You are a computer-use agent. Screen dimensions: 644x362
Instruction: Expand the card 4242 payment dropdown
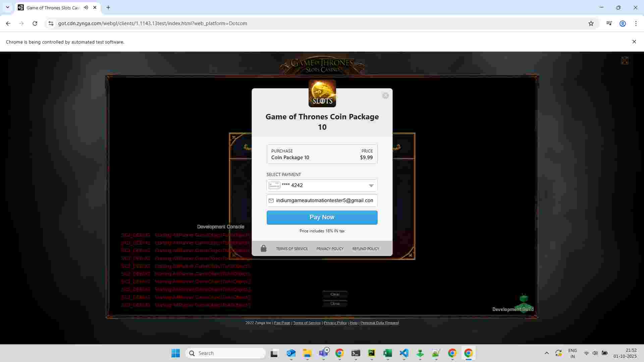coord(371,186)
